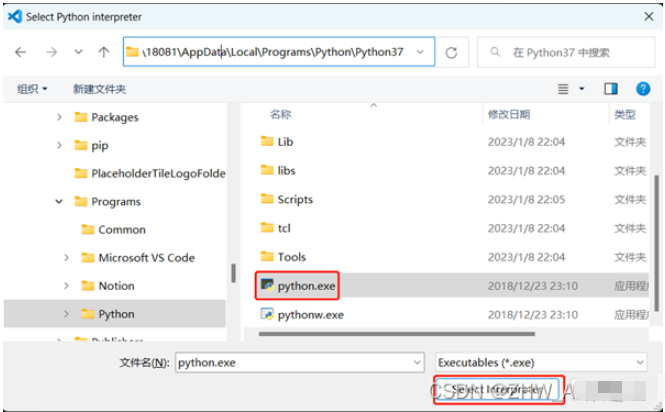Select pip folder in navigation tree
The image size is (665, 412).
click(x=91, y=145)
